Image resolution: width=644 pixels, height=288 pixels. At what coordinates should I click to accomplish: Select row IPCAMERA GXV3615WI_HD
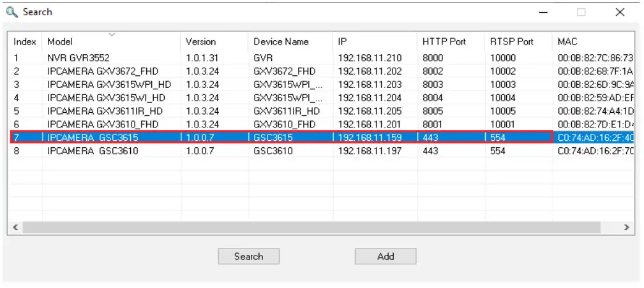tap(321, 97)
